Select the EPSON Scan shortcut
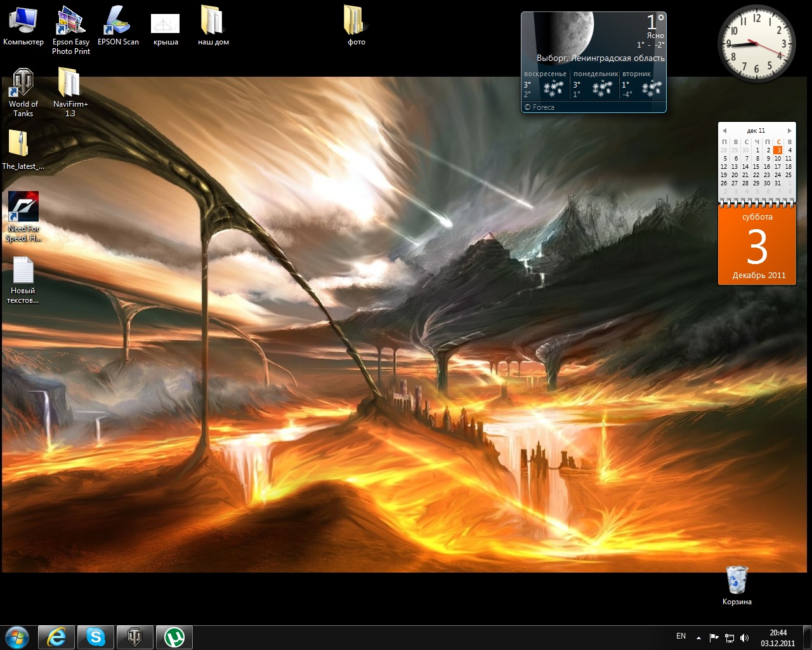Screen dimensions: 812x650 (118, 26)
